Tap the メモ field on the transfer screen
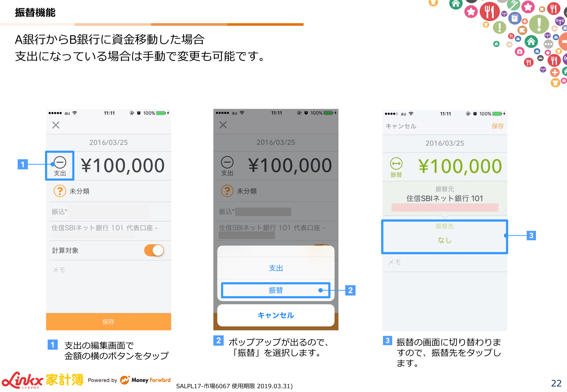This screenshot has height=392, width=567. tap(445, 262)
